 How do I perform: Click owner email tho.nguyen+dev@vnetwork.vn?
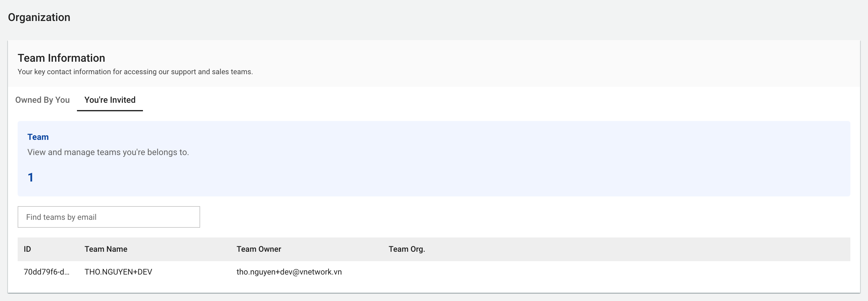point(289,272)
